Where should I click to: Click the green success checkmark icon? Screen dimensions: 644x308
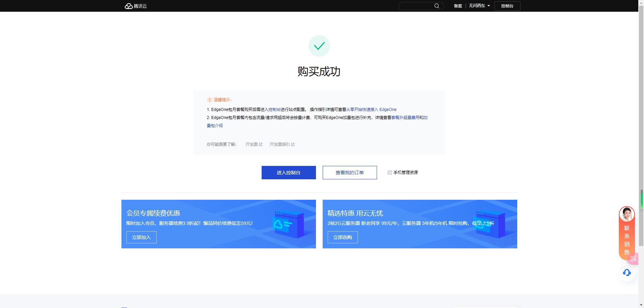click(319, 46)
